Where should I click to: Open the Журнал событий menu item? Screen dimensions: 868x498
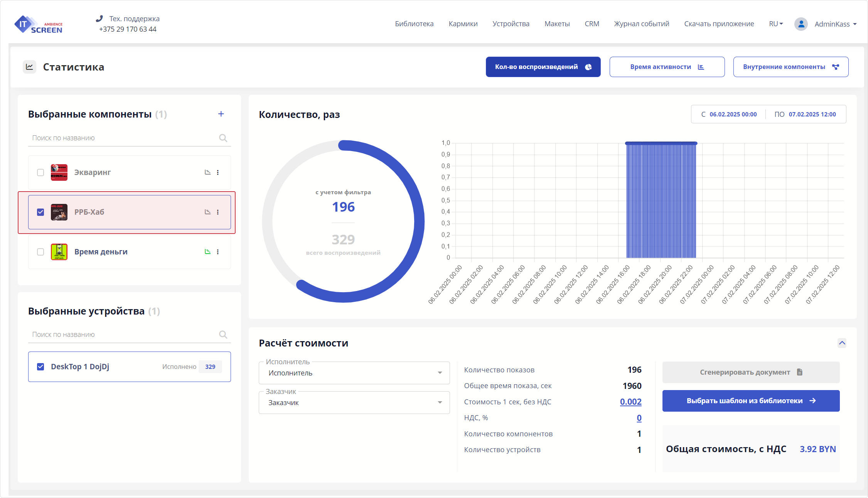click(641, 24)
